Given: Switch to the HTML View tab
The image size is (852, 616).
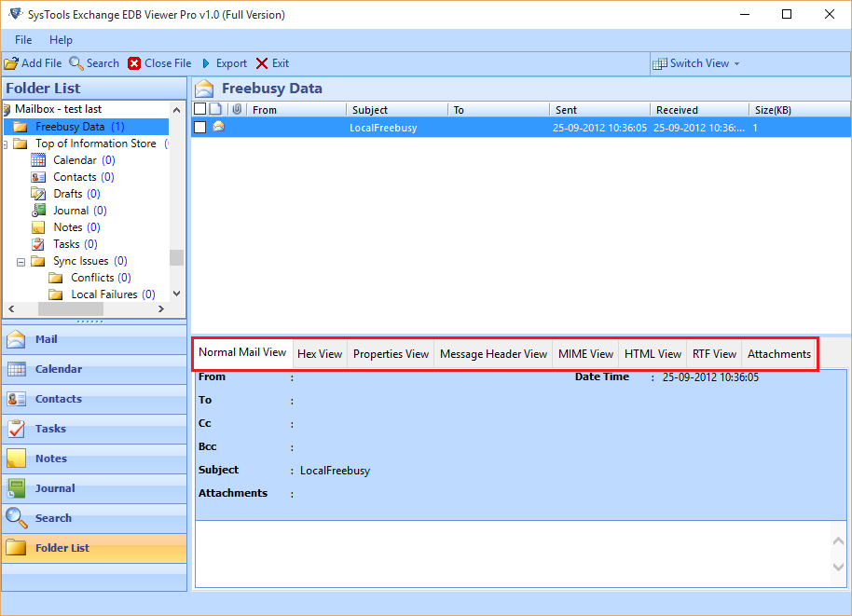Looking at the screenshot, I should coord(653,354).
